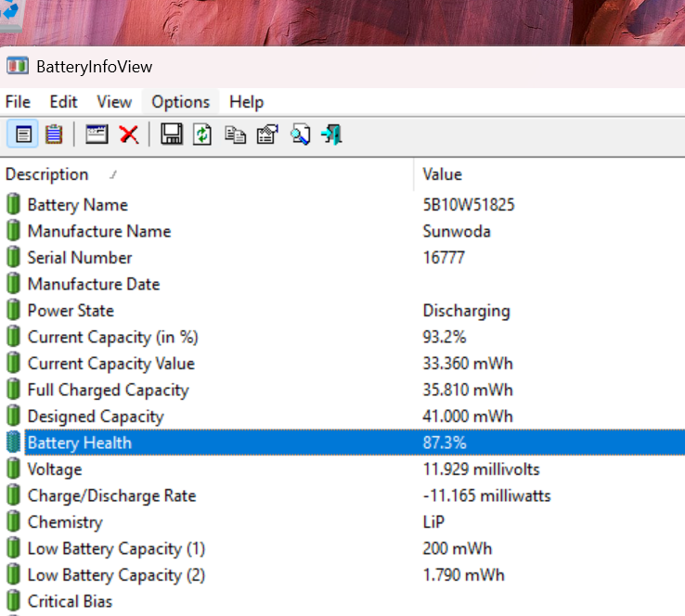Click the Properties icon in the toolbar
Image resolution: width=685 pixels, height=616 pixels.
tap(267, 135)
